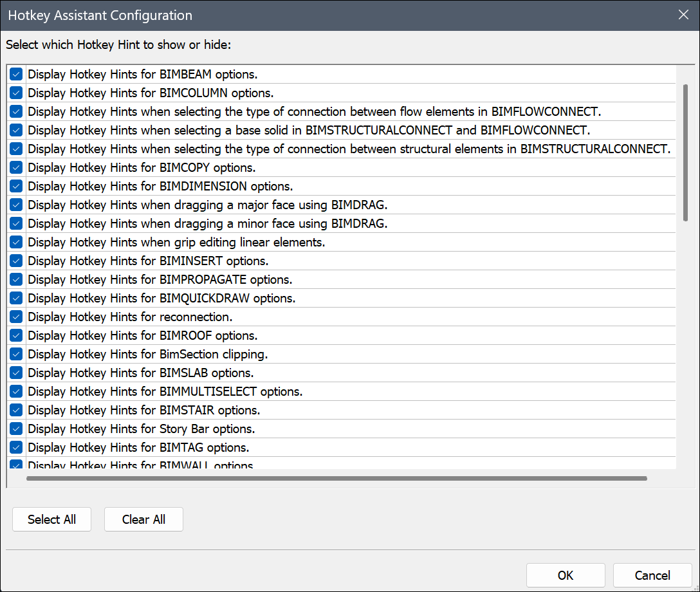
Task: Disable hints for grip editing linear elements
Action: [17, 242]
